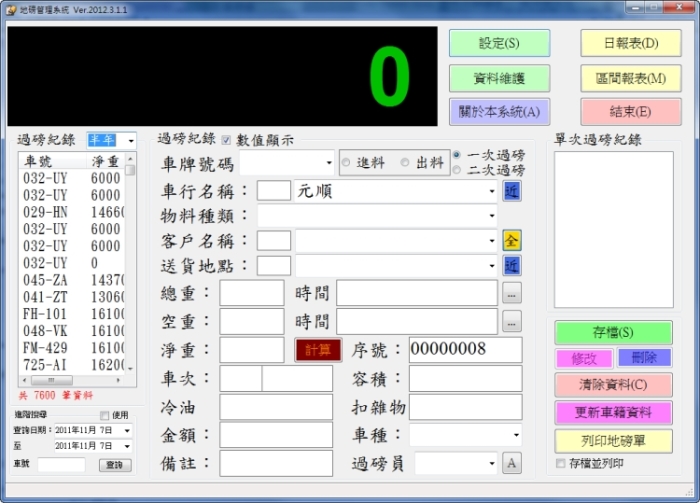Open 設定(S) settings

pos(499,43)
